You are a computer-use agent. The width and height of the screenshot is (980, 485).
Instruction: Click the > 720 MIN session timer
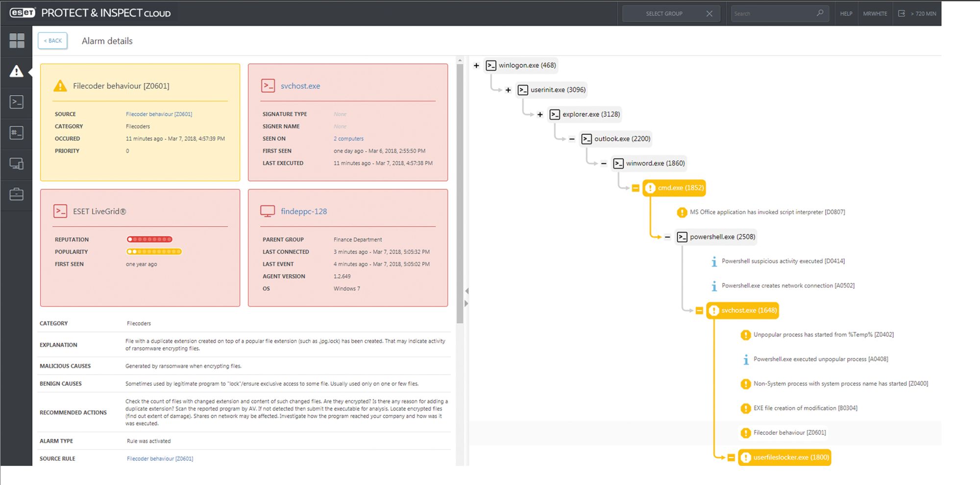point(923,13)
